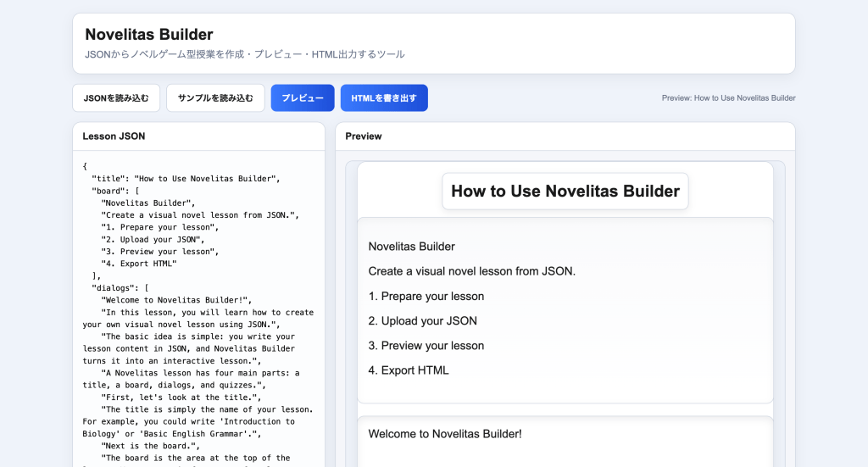The image size is (868, 467).
Task: Click the Welcome to Novelitas Builder! dialog box
Action: point(565,442)
